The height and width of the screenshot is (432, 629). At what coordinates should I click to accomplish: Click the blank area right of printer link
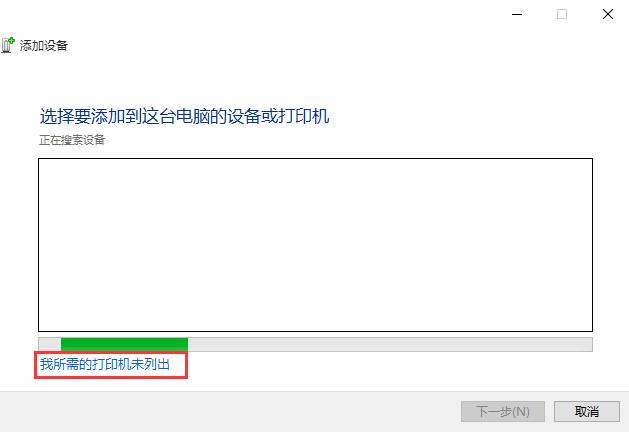pos(389,365)
